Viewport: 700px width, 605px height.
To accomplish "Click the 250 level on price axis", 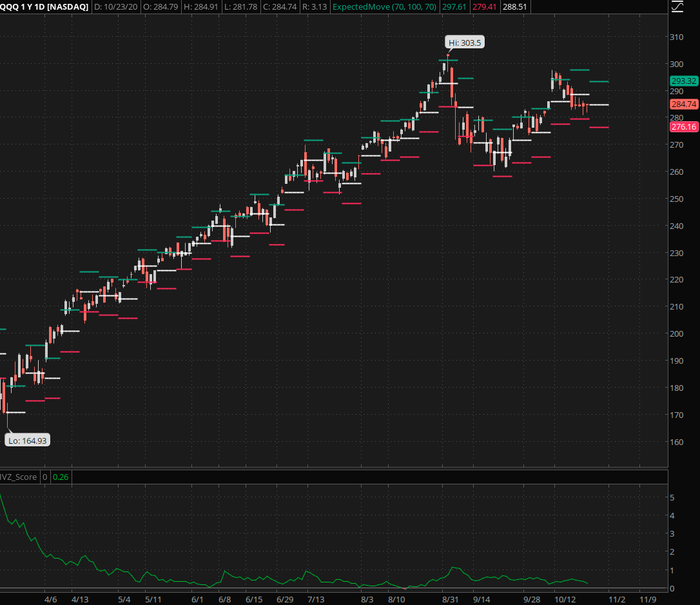I will pos(676,199).
